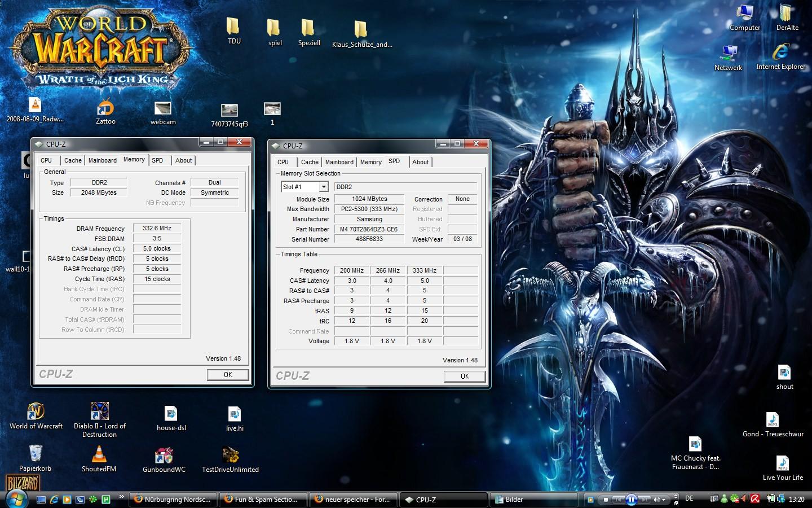The height and width of the screenshot is (508, 812).
Task: Open the 2008-08-09_Radw... VLC file
Action: pos(35,110)
